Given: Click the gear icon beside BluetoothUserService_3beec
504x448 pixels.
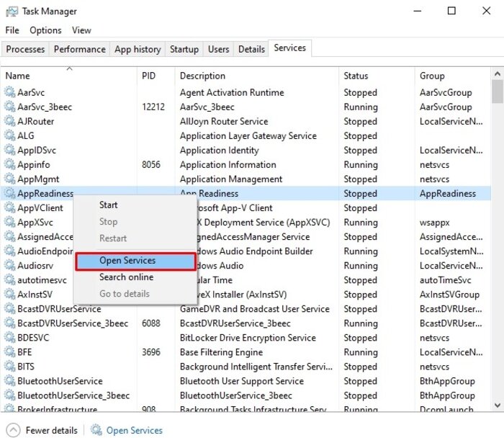Looking at the screenshot, I should [9, 395].
